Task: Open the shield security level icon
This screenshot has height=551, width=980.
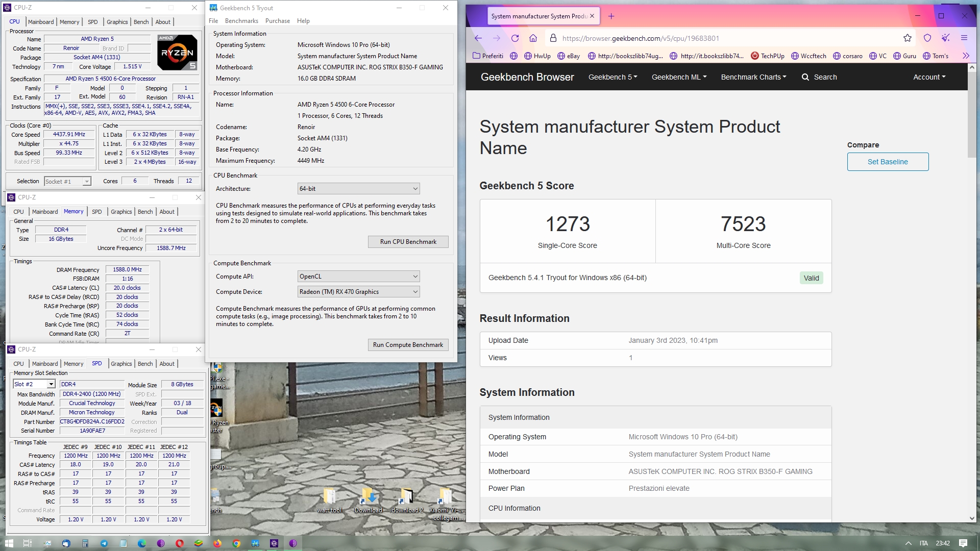Action: point(927,38)
